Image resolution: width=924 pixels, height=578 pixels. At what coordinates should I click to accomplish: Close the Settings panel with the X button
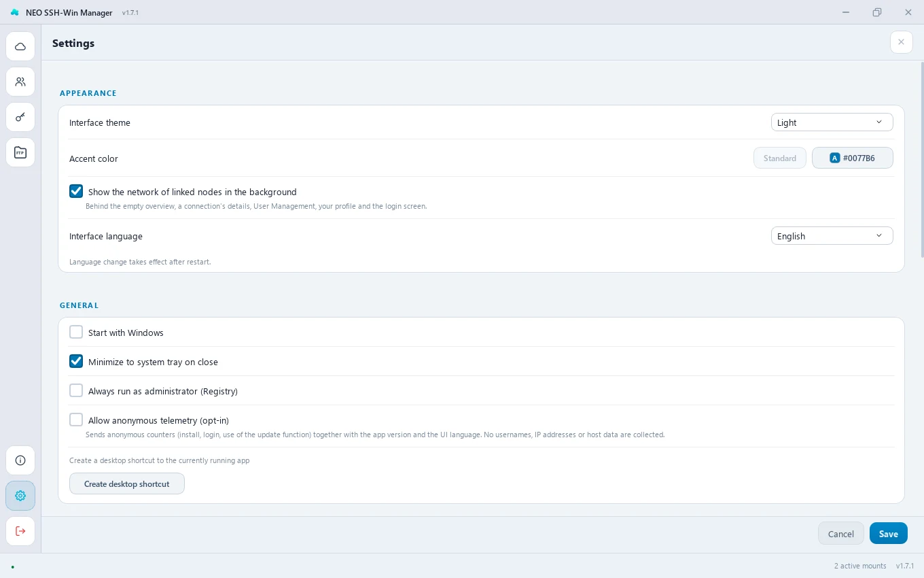tap(901, 42)
